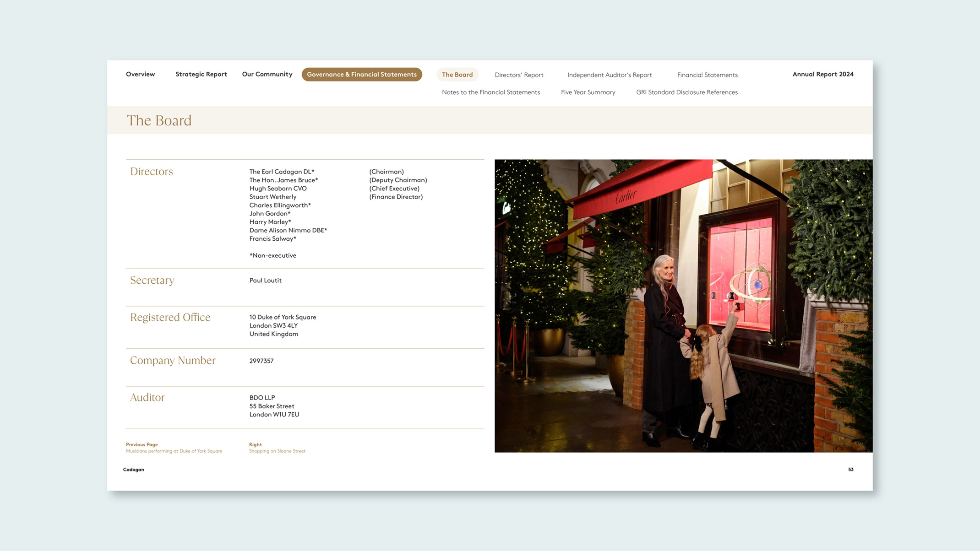Image resolution: width=980 pixels, height=551 pixels.
Task: Select the company number 2997357
Action: (x=261, y=361)
